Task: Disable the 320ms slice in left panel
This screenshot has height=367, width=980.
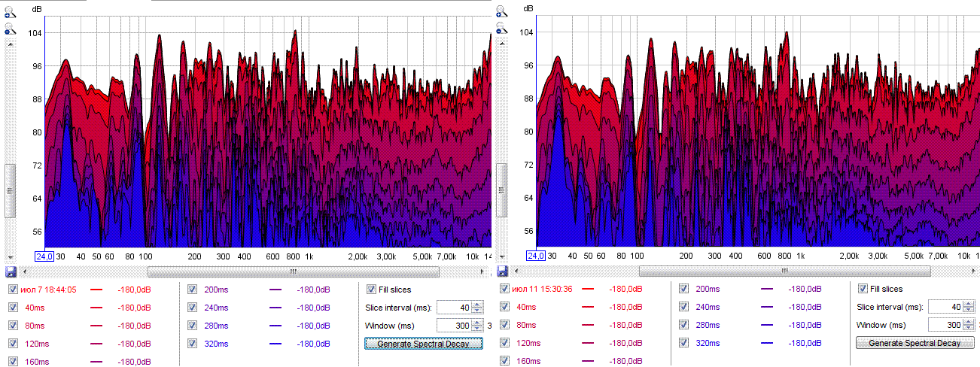Action: click(193, 344)
